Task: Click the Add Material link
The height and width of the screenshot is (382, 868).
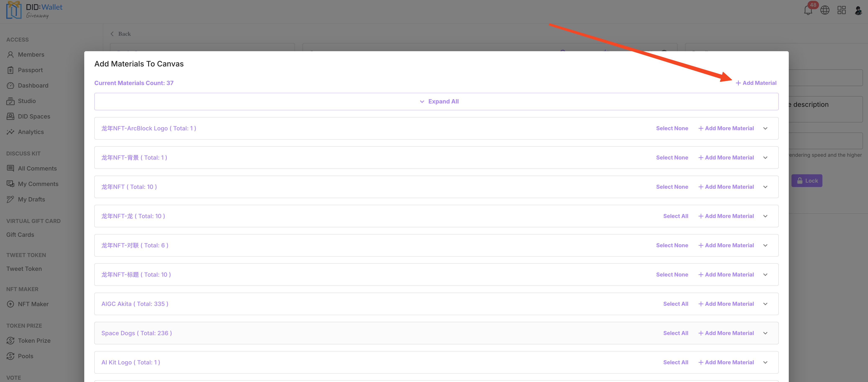Action: (x=756, y=83)
